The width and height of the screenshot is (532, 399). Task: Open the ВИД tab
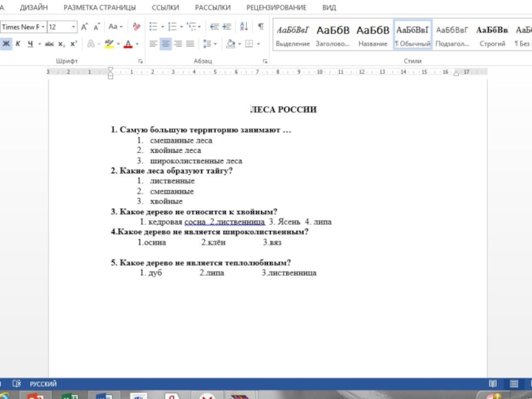click(x=329, y=7)
